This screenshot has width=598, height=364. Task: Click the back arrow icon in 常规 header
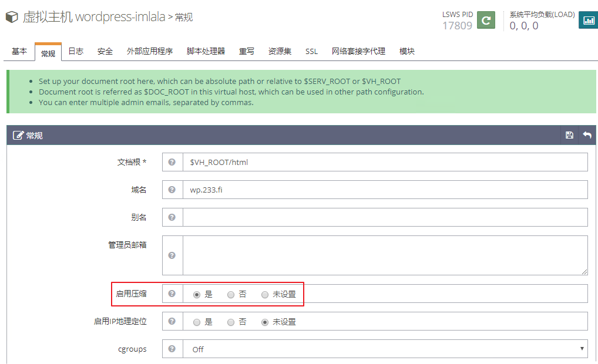pos(587,135)
